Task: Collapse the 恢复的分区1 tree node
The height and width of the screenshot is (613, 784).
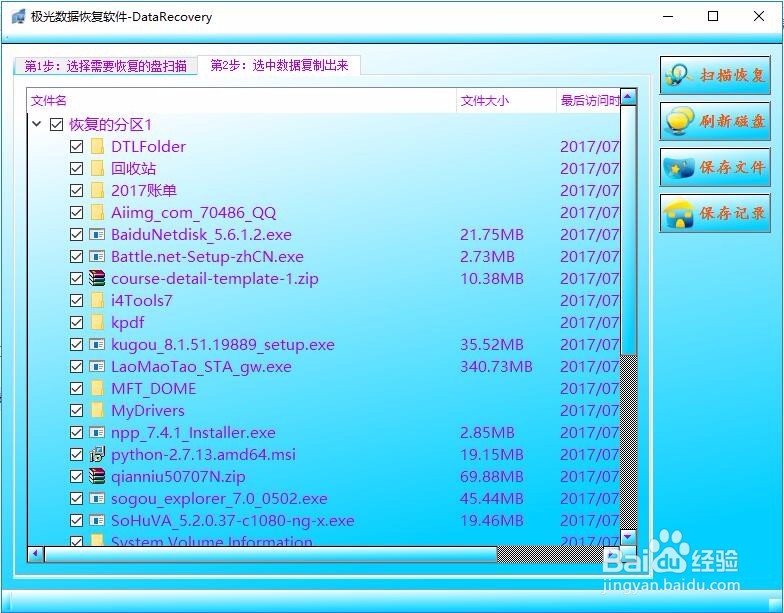Action: (x=36, y=124)
